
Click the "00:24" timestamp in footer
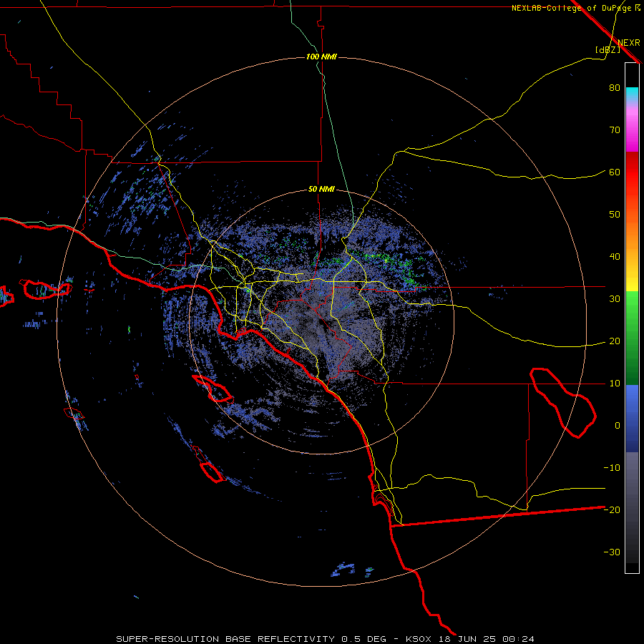coord(518,639)
